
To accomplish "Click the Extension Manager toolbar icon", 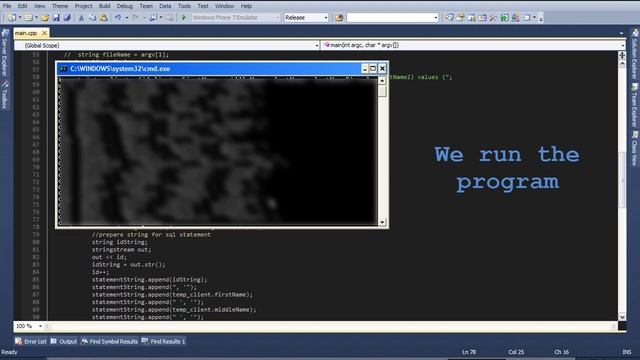I will coord(516,18).
